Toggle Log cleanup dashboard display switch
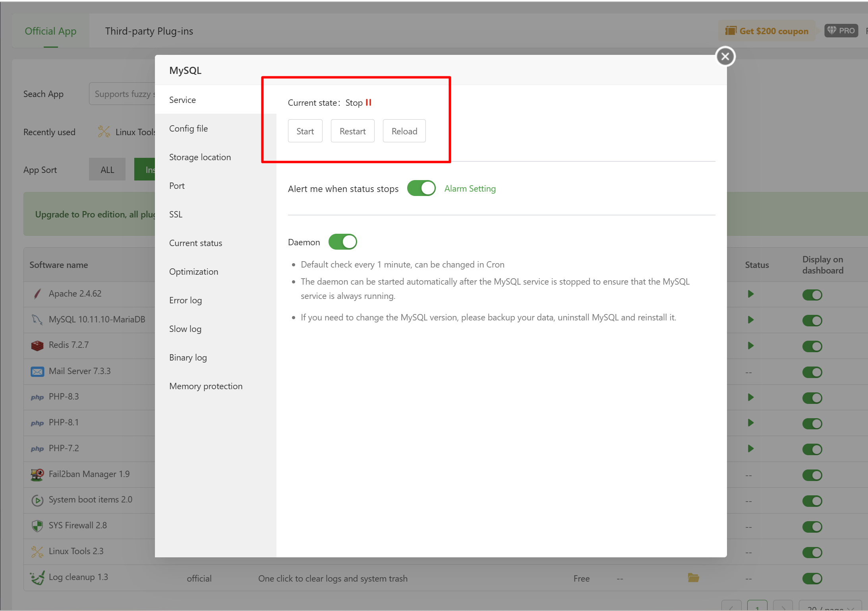868x611 pixels. tap(812, 578)
